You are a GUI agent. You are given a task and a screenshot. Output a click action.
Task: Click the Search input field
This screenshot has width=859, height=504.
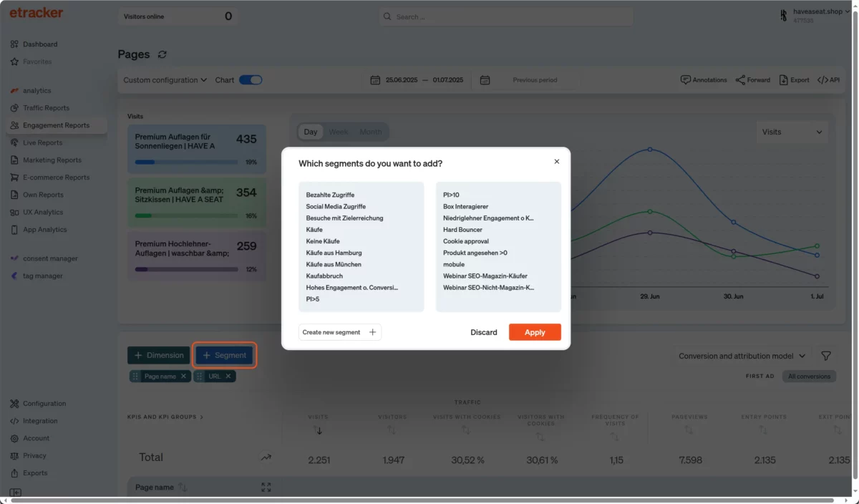(506, 16)
